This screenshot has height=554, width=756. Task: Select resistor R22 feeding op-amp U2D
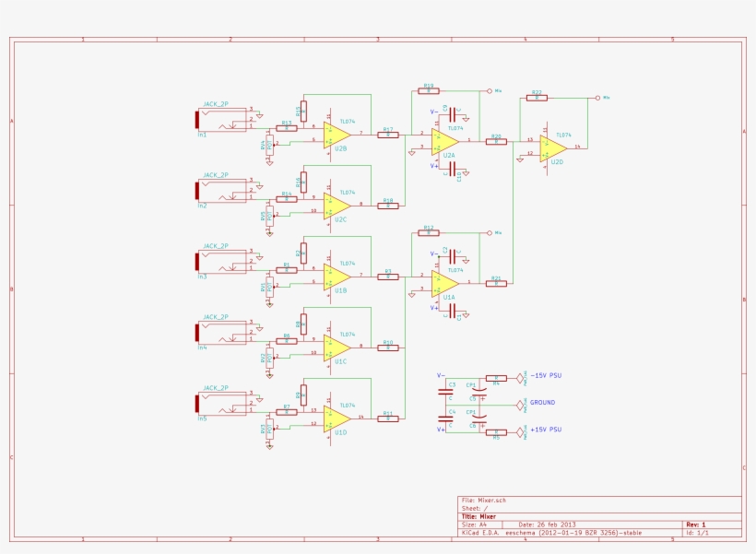[x=537, y=98]
